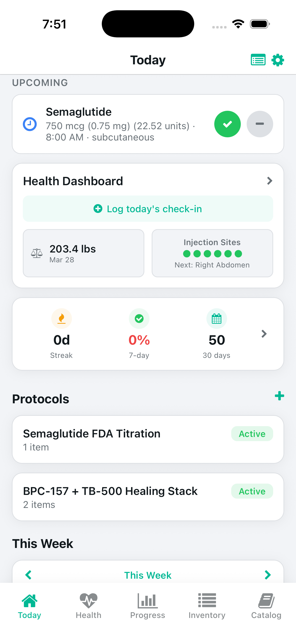Expand Health Dashboard with chevron arrow

[269, 181]
